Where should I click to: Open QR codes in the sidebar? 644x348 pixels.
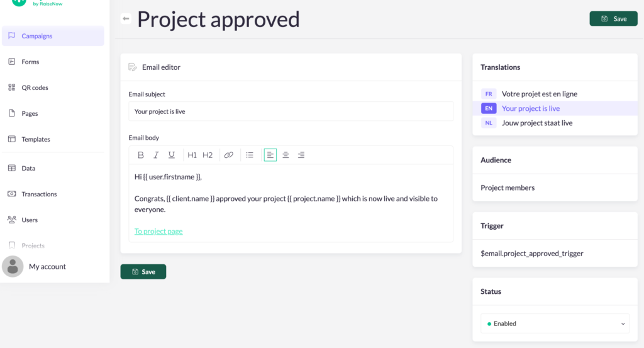[x=35, y=87]
